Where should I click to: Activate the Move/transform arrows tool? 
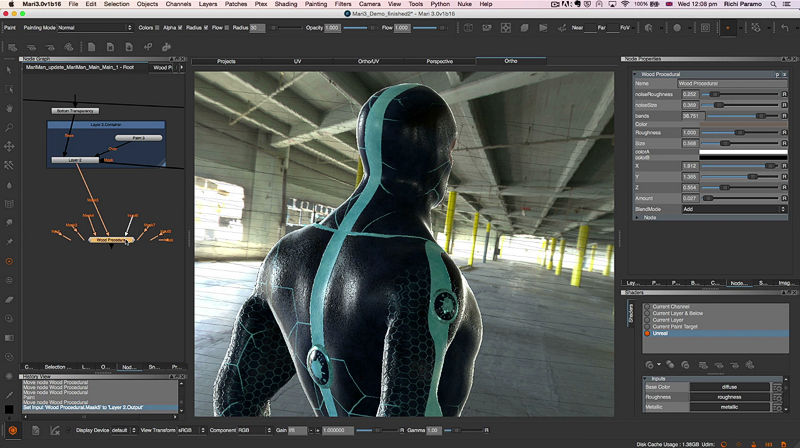9,146
